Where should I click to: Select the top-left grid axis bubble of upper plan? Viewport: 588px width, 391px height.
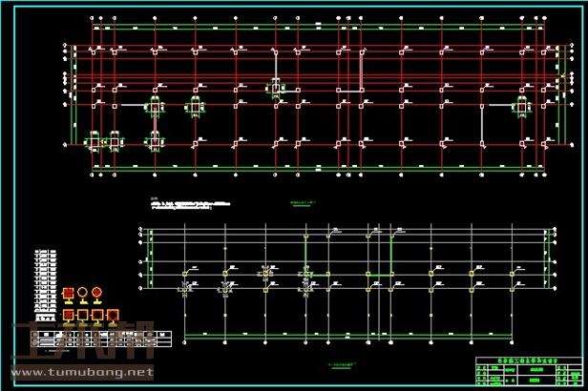[x=64, y=45]
